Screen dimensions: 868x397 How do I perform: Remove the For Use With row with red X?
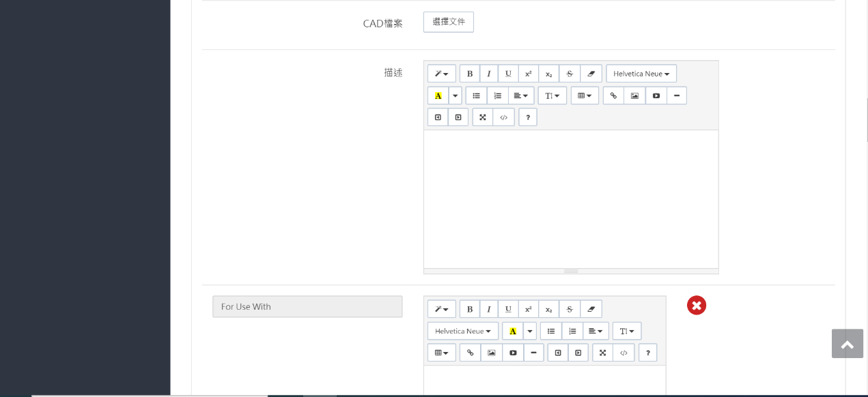[x=696, y=306]
